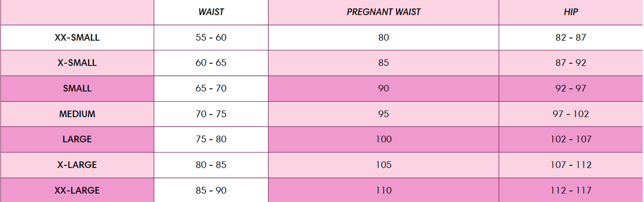Select the PREGNANT WAIST column header

tap(383, 12)
